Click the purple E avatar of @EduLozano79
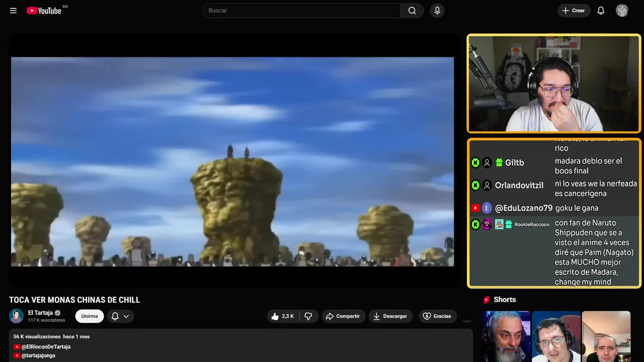Image resolution: width=644 pixels, height=362 pixels. point(487,208)
